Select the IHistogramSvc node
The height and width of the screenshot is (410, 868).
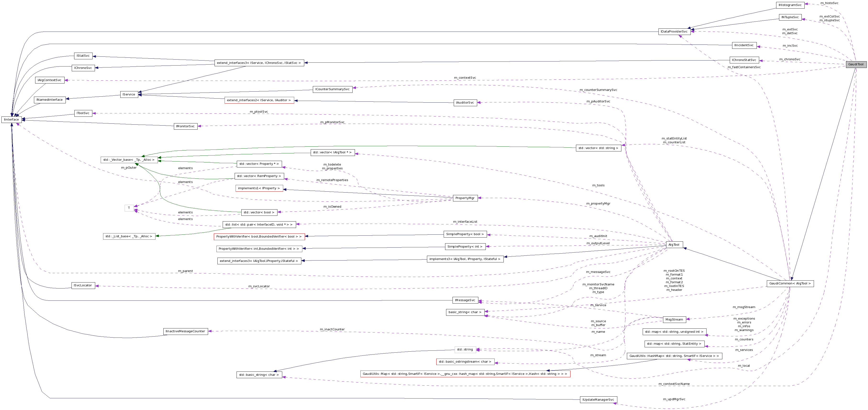790,5
